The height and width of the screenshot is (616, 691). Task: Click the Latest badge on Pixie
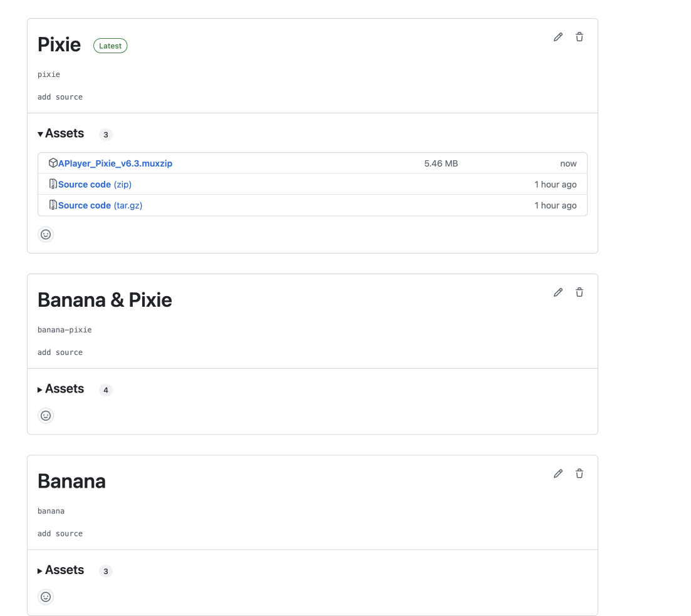(x=110, y=46)
